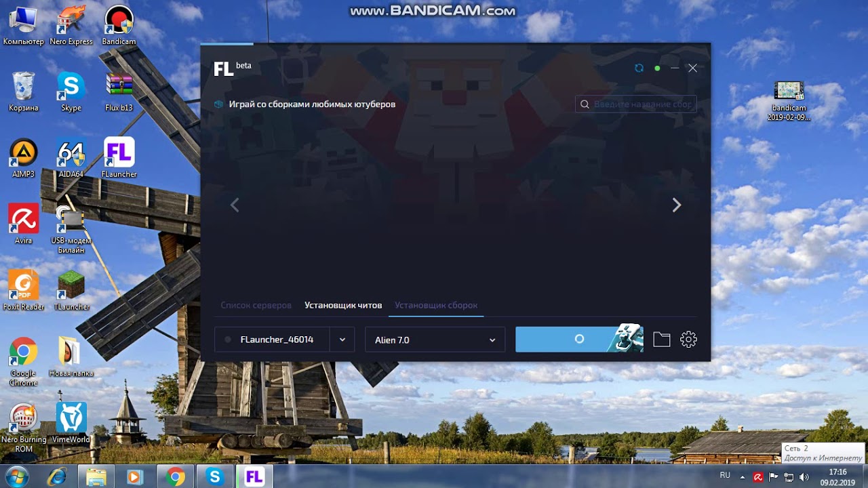Select the AIMP3 desktop icon
The image size is (868, 488).
click(x=24, y=159)
